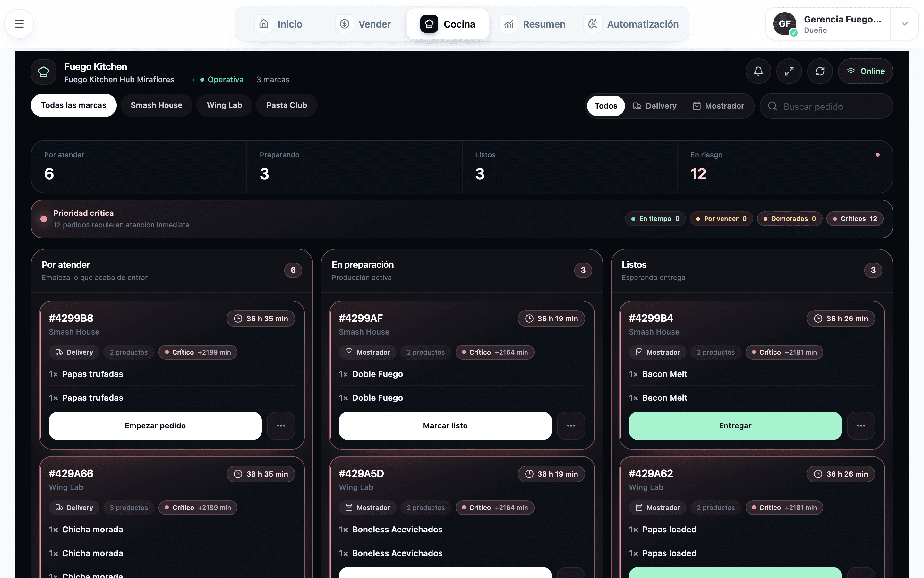Click order number #429A66
Screen dimensions: 924x578
pos(71,474)
